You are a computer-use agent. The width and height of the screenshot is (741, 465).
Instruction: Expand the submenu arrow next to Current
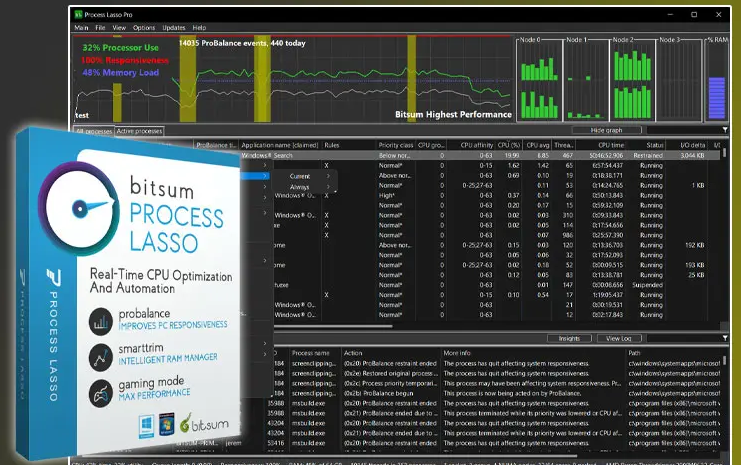pos(328,176)
